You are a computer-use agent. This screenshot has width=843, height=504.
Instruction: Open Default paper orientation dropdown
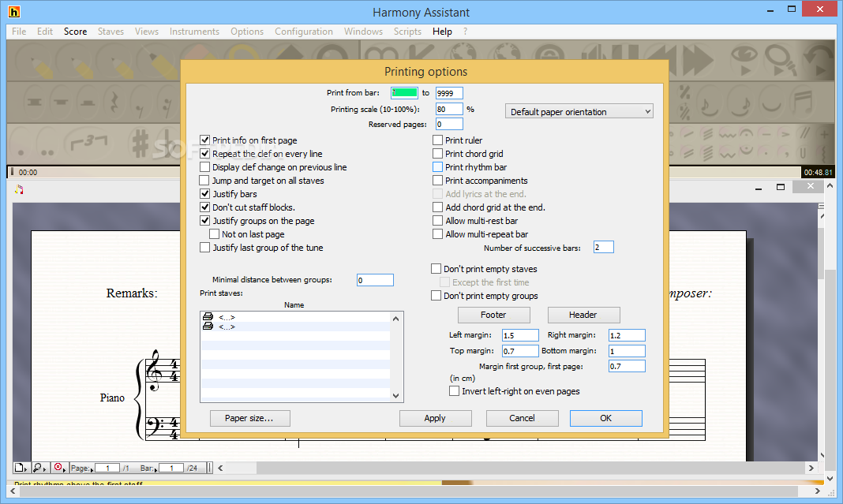tap(579, 111)
